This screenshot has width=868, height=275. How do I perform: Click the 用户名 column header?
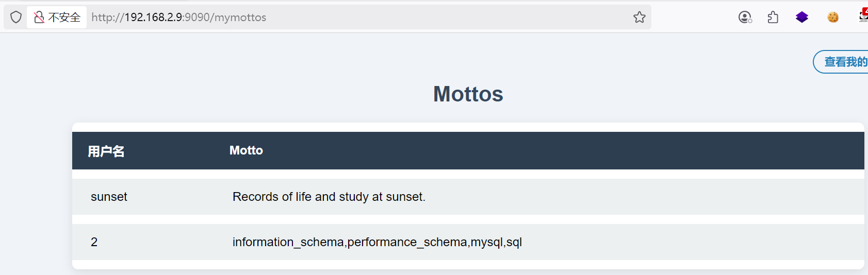click(106, 151)
